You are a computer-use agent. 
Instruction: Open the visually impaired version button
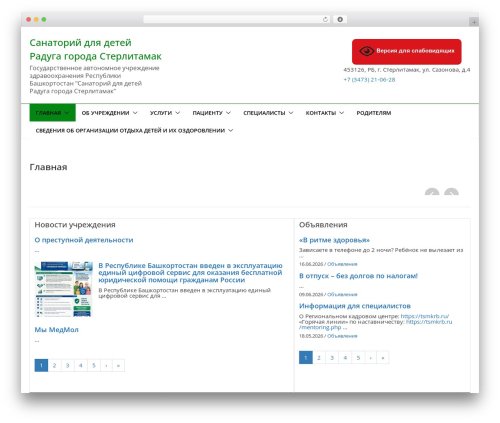tap(407, 51)
